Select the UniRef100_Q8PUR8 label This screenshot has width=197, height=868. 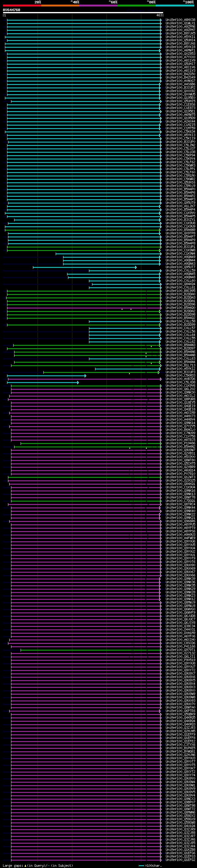[x=180, y=399]
